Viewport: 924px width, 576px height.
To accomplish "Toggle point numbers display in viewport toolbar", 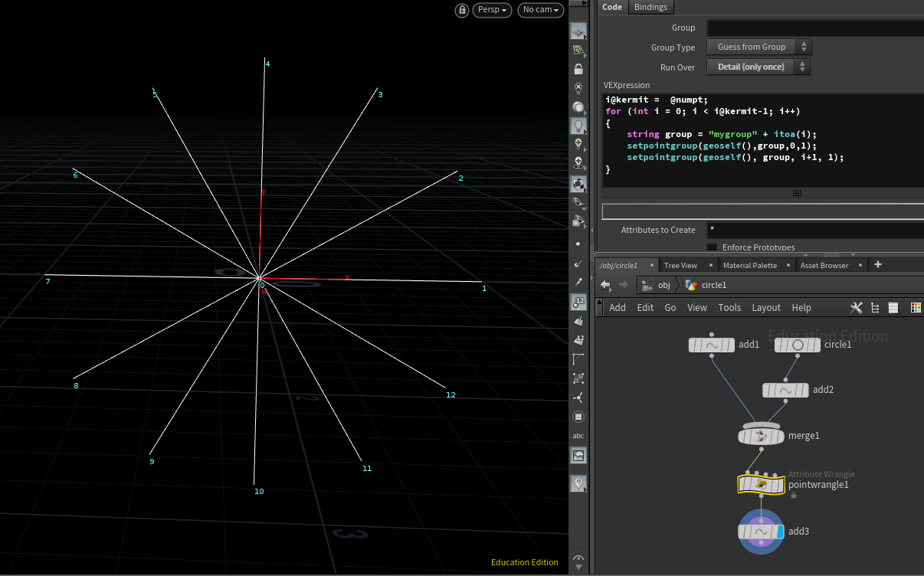I will (578, 302).
